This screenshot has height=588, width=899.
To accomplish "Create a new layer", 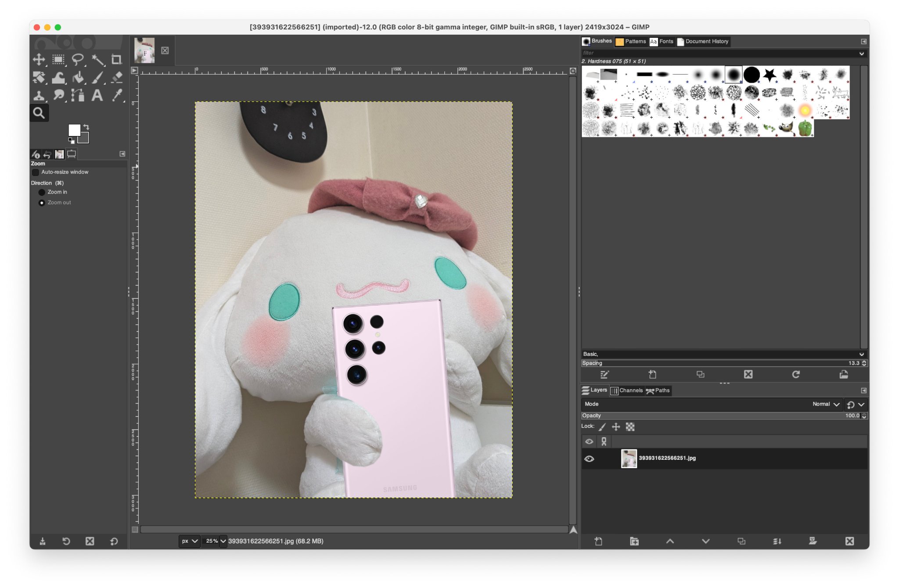I will pos(598,541).
